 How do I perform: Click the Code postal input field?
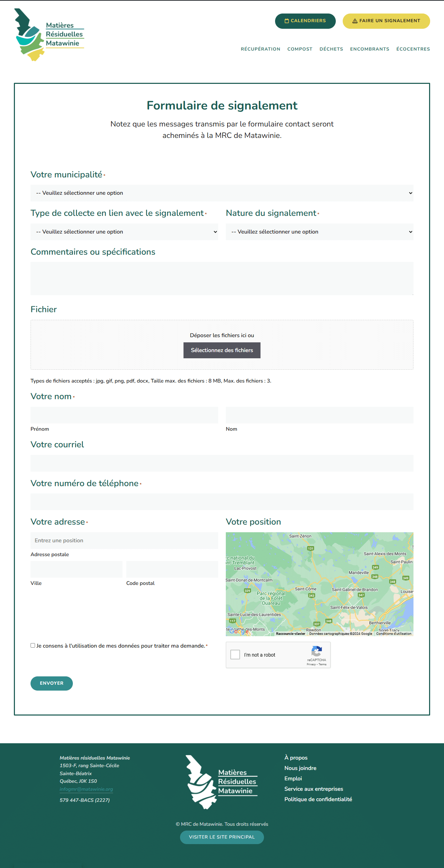(172, 569)
